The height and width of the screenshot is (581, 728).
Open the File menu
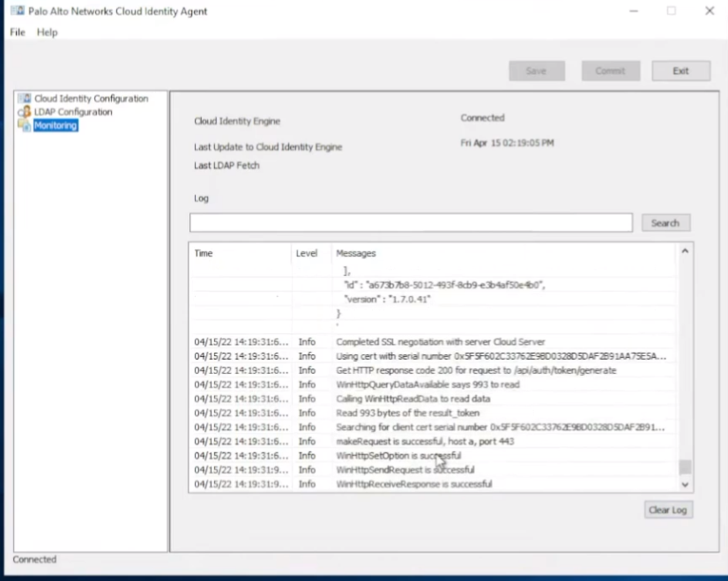(18, 32)
